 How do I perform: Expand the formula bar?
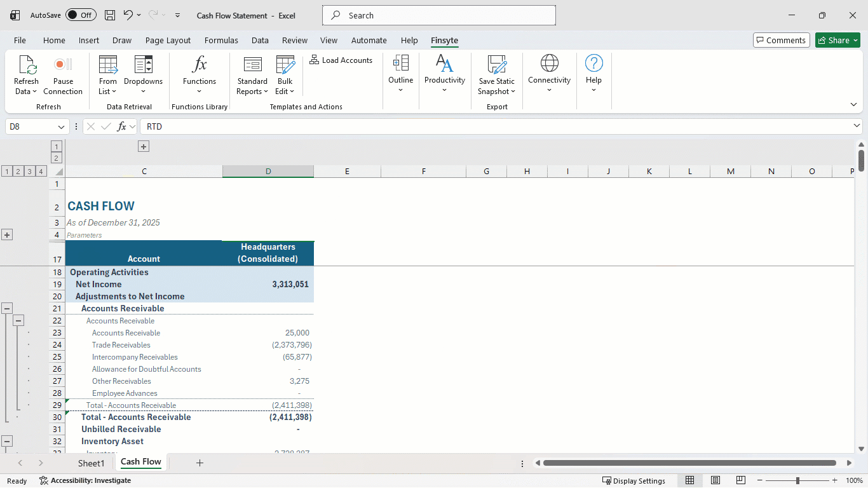(x=857, y=126)
